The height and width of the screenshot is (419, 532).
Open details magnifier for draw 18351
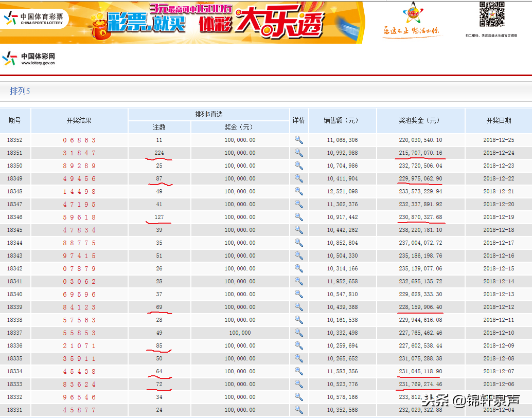[298, 153]
